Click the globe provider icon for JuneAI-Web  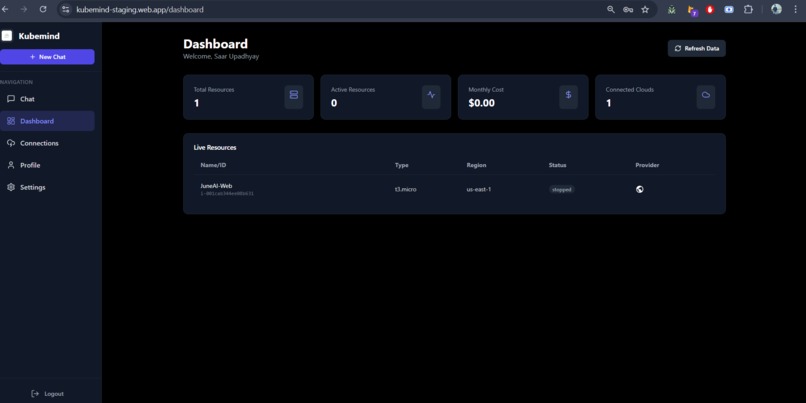click(x=639, y=189)
